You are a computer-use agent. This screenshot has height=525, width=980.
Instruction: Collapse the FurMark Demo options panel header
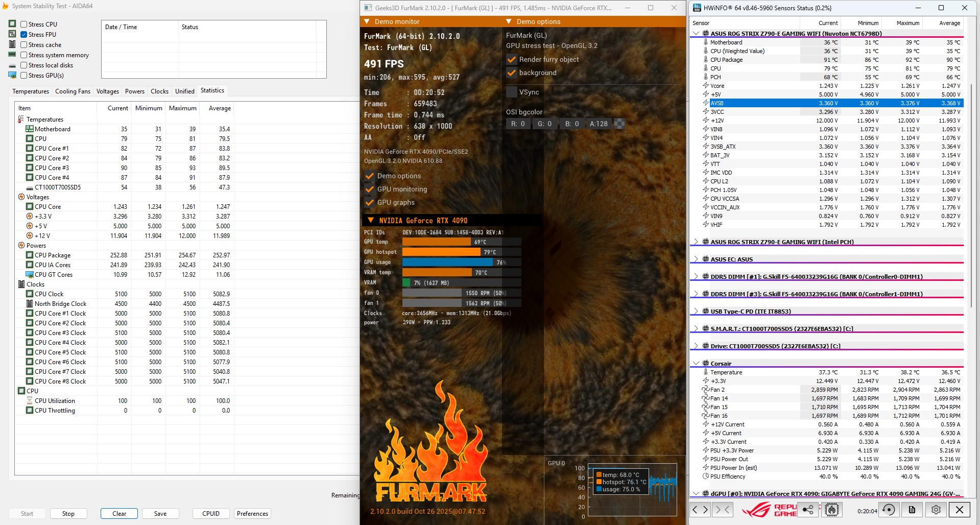[x=509, y=21]
